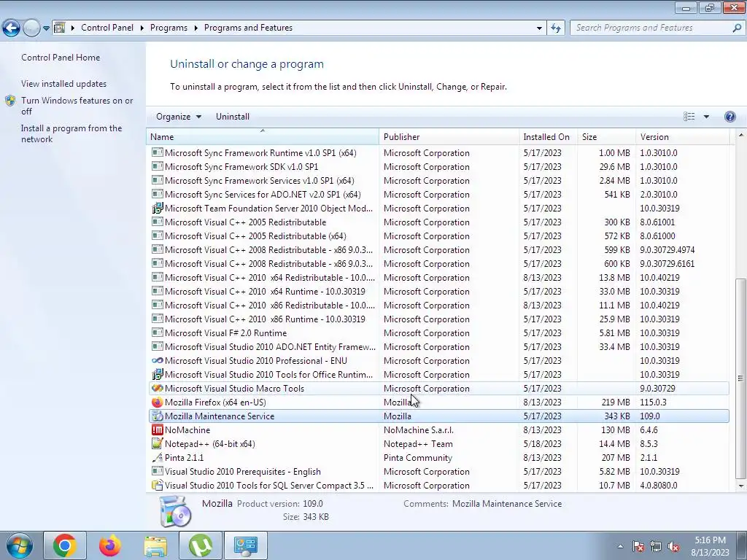Open Control Panel Home link

click(x=61, y=57)
